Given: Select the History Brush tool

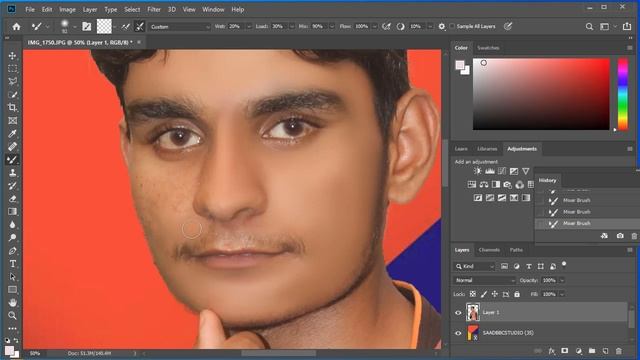Looking at the screenshot, I should point(13,186).
